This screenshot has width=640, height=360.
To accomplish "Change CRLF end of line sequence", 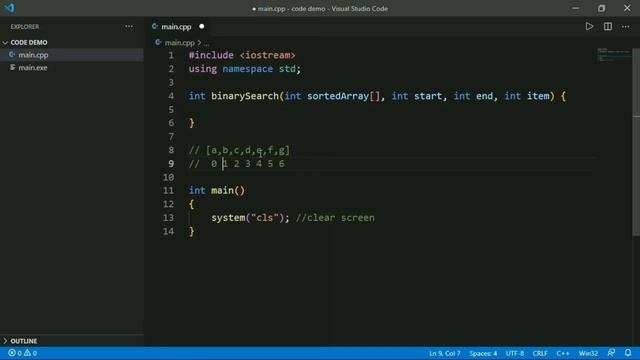I will (x=540, y=353).
